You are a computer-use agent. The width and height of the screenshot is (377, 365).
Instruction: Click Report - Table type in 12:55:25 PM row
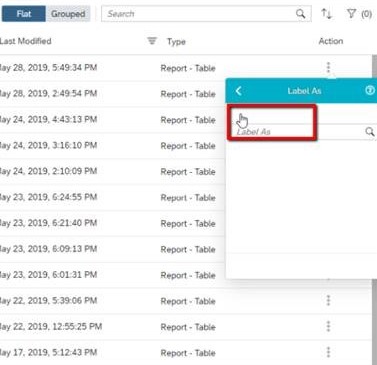[x=188, y=327]
